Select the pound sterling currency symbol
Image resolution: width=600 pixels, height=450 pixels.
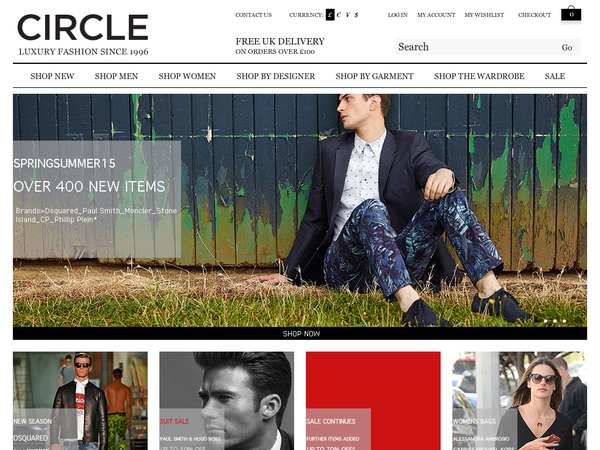point(330,15)
